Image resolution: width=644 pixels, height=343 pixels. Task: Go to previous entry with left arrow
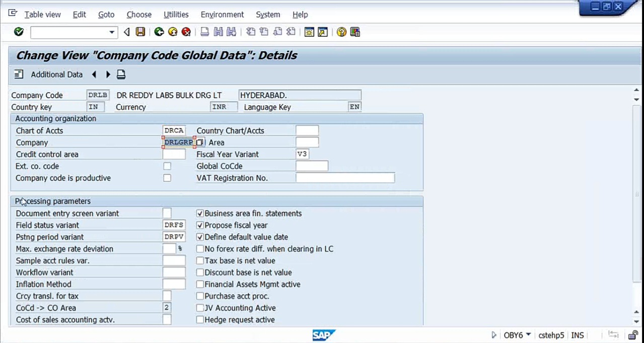[94, 75]
